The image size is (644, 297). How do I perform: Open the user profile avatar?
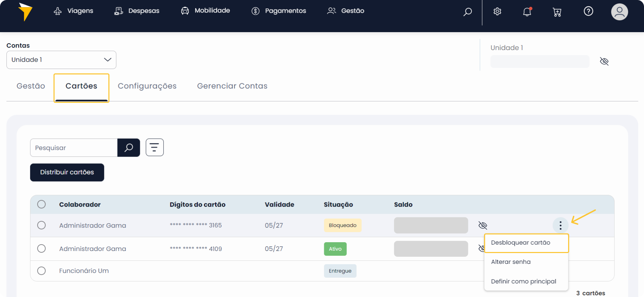(x=619, y=12)
